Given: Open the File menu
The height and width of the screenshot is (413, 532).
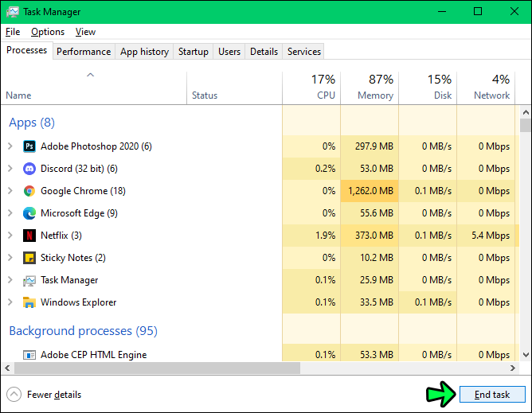Looking at the screenshot, I should click(x=13, y=32).
